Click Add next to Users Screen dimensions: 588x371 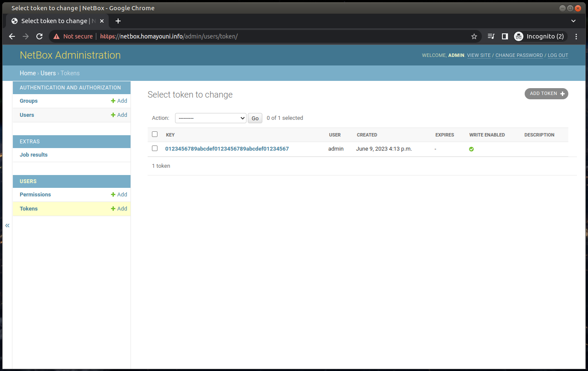119,115
